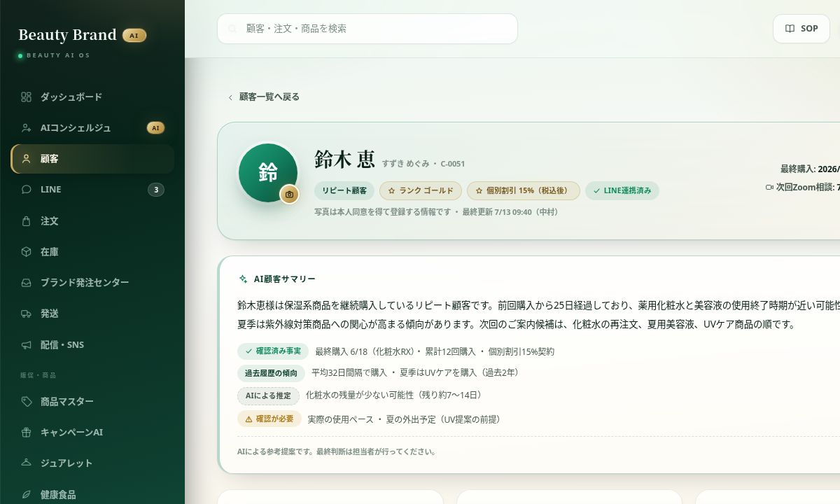The image size is (840, 504).
Task: Click the 確認済み事実 label
Action: click(273, 351)
